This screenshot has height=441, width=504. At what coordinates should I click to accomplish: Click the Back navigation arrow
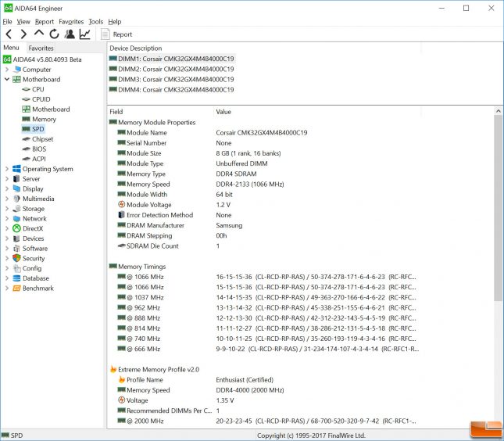(9, 34)
